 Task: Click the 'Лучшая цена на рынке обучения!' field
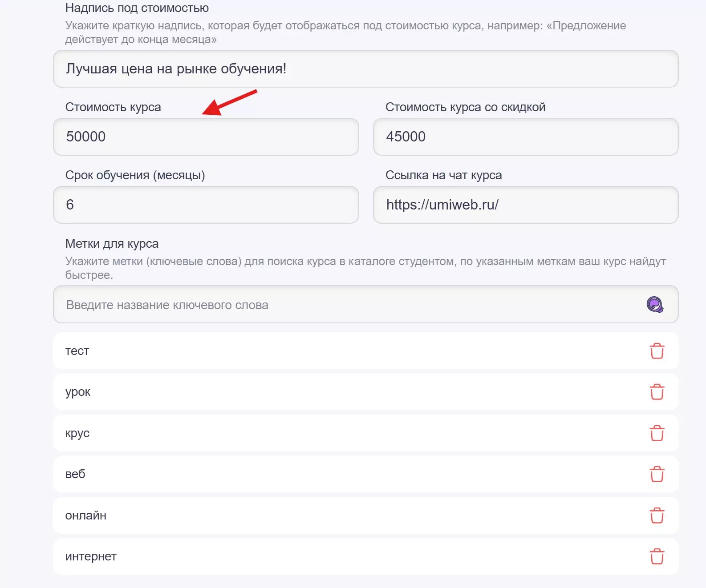365,69
